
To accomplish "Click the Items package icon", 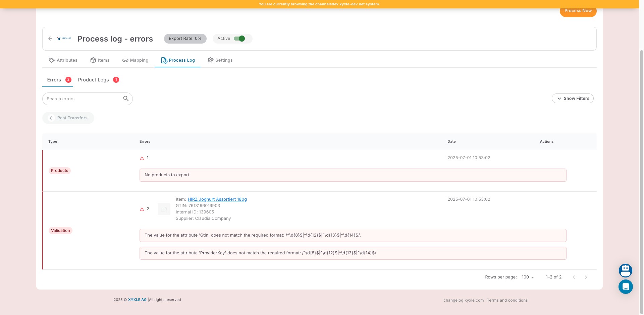I will [x=93, y=60].
